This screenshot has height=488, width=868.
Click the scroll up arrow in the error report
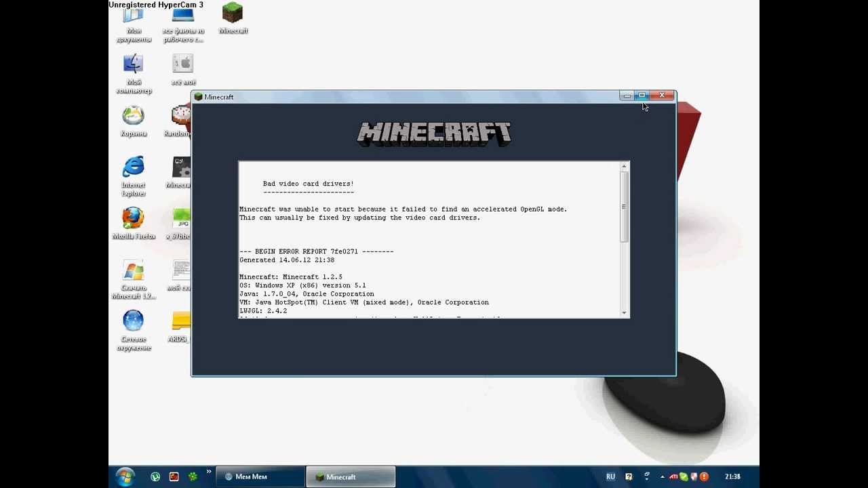click(x=624, y=167)
